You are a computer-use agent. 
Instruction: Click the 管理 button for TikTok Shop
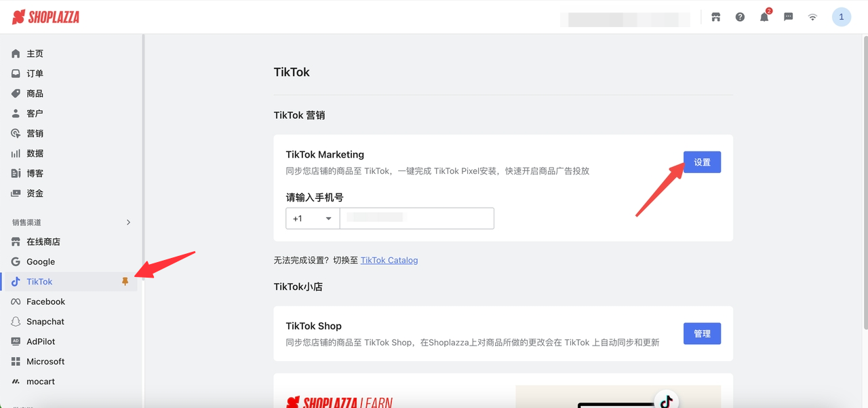click(x=702, y=333)
